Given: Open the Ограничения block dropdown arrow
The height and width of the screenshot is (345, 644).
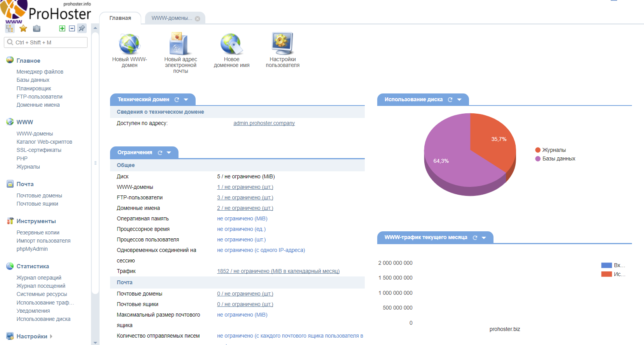Looking at the screenshot, I should pyautogui.click(x=169, y=153).
